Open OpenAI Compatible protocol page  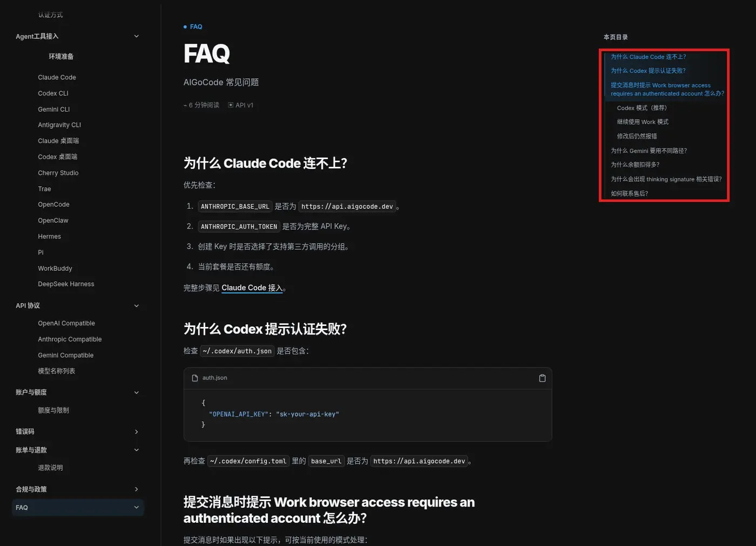66,324
